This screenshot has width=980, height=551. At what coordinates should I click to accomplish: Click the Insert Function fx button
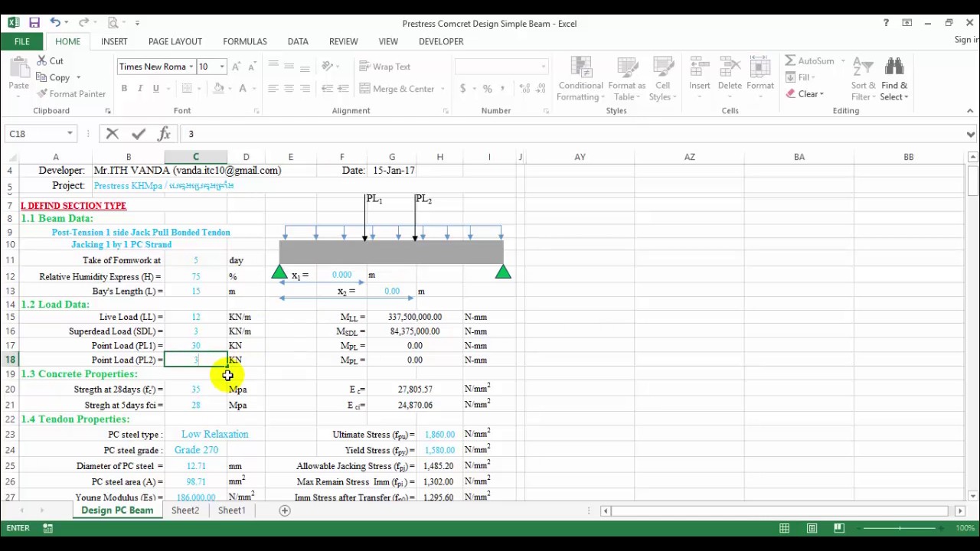point(164,134)
